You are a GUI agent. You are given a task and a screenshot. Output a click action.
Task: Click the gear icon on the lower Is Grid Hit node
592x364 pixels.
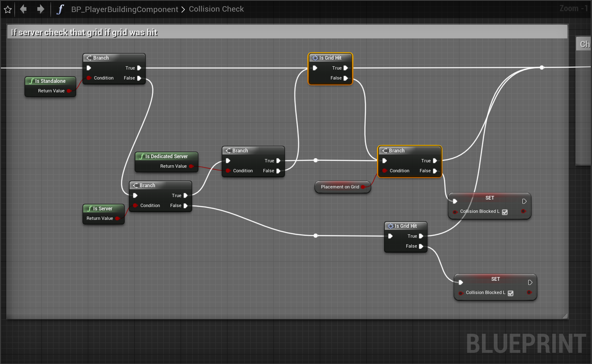coord(391,226)
